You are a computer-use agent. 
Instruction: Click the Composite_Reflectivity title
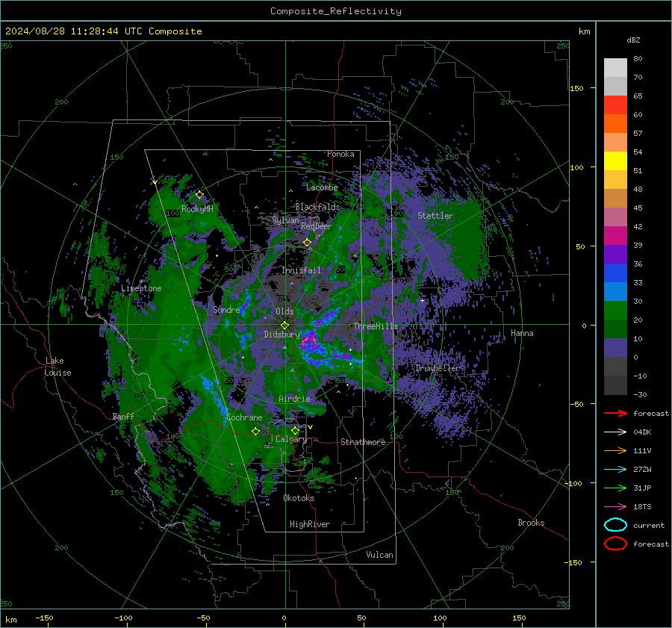pos(336,11)
